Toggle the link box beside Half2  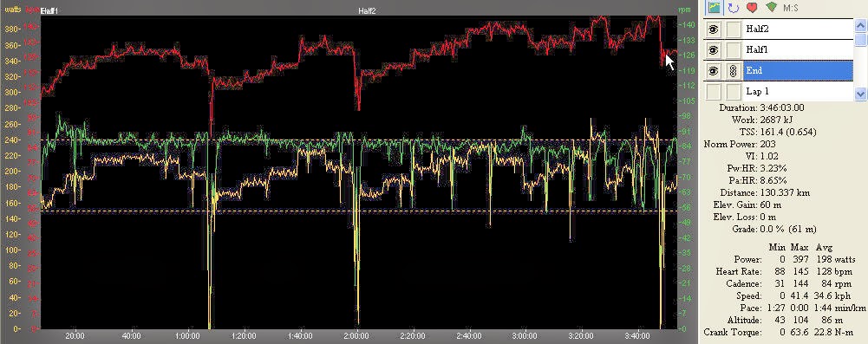[734, 29]
